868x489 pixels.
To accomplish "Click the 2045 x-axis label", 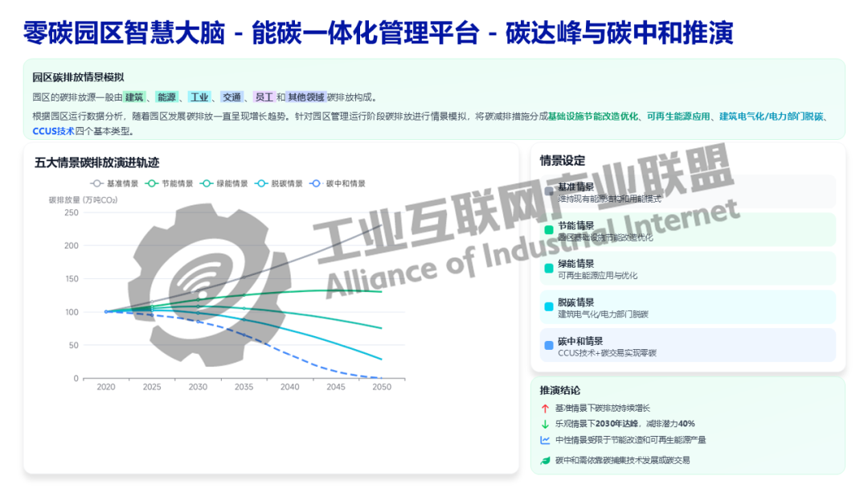I will (x=335, y=387).
